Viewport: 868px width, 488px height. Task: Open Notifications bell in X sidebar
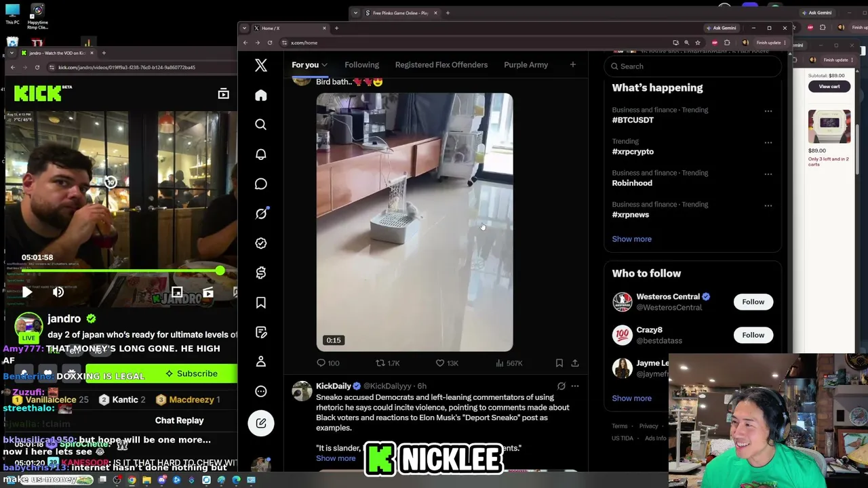[261, 155]
